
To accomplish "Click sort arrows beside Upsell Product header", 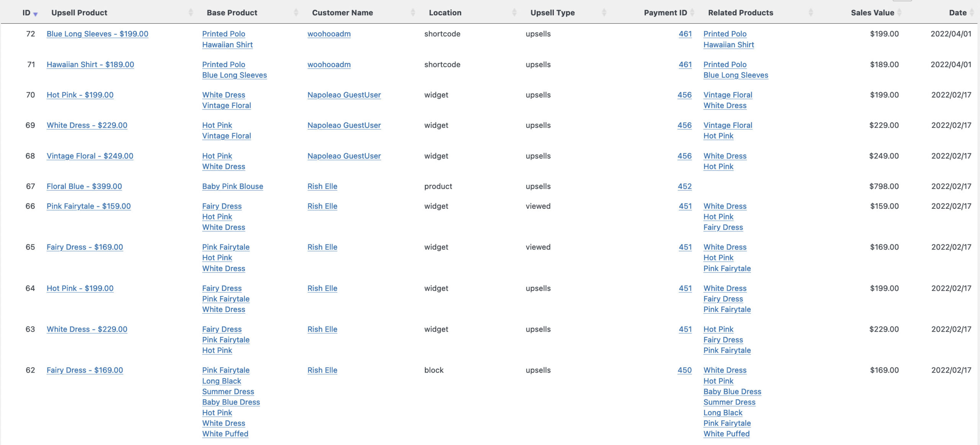I will click(x=191, y=13).
